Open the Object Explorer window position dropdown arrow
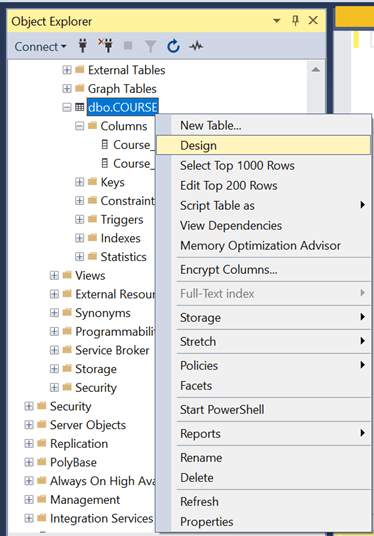374x536 pixels. 277,21
